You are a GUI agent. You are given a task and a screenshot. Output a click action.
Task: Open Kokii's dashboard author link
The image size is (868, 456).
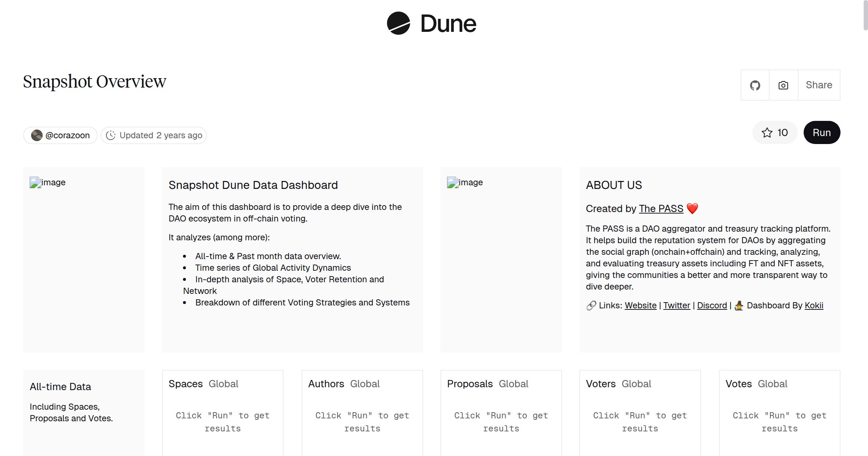point(814,305)
